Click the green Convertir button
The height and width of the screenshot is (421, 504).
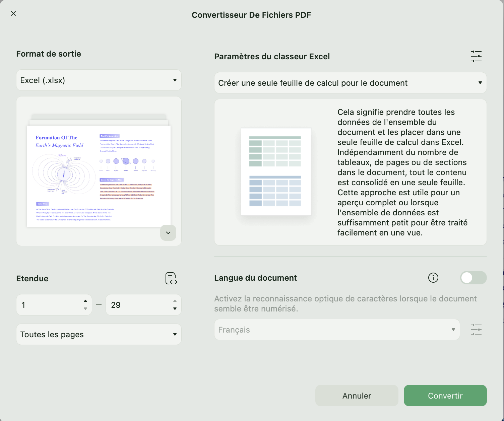click(x=445, y=396)
